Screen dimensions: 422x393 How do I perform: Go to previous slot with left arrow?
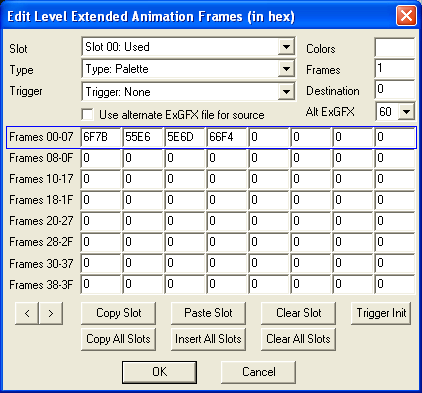(x=27, y=313)
